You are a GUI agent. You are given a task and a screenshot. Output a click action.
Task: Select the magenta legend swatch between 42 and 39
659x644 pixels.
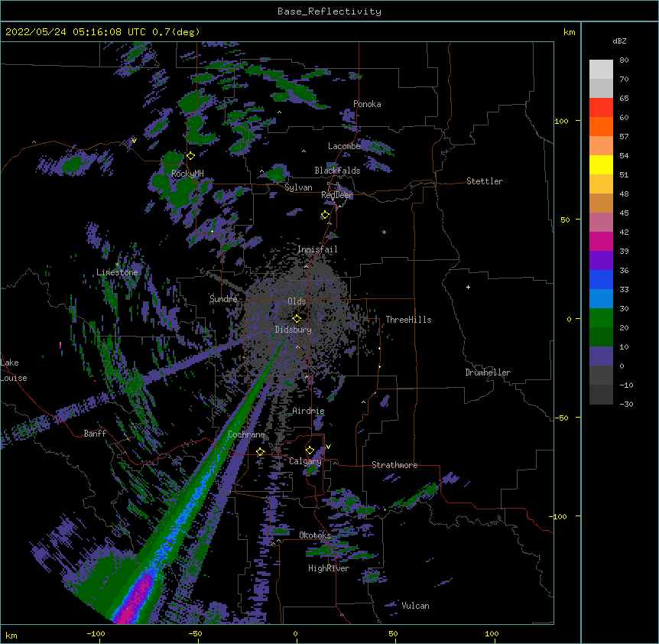pos(601,241)
